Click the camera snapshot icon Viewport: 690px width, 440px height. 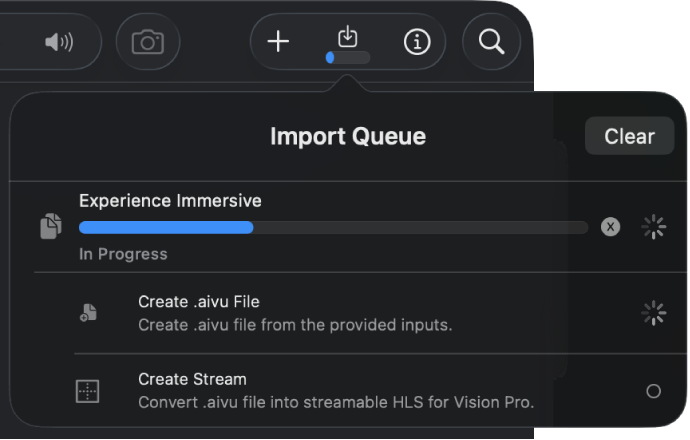click(x=148, y=42)
